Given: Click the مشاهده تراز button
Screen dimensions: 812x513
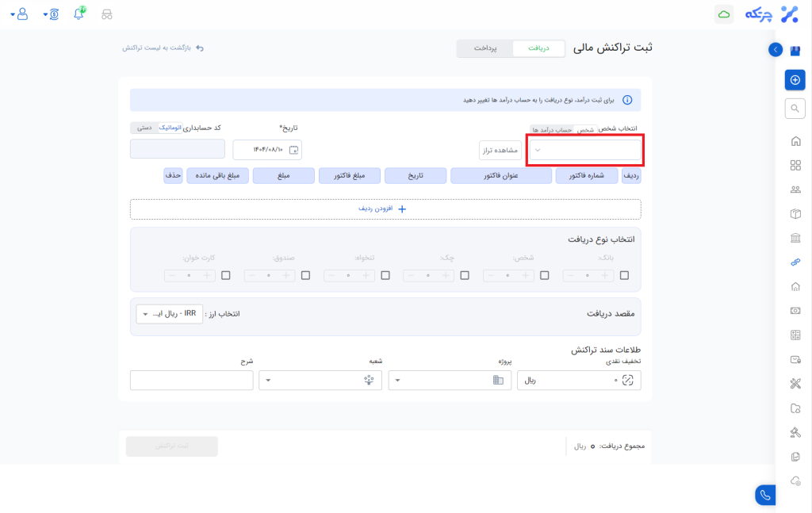Looking at the screenshot, I should click(500, 150).
